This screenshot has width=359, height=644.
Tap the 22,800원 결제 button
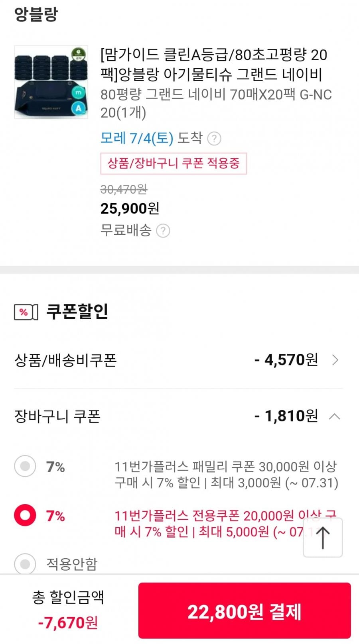click(245, 611)
